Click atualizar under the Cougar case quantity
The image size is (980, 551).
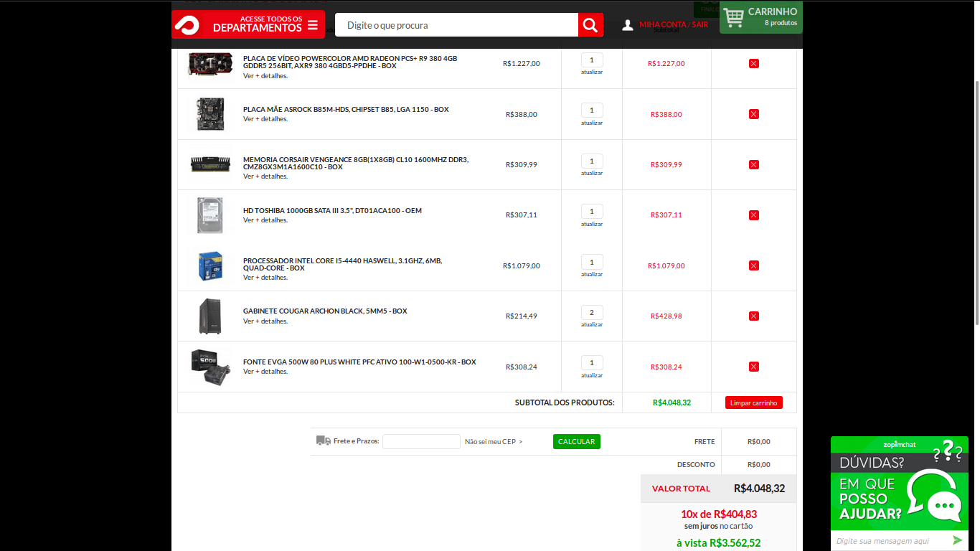pos(592,324)
